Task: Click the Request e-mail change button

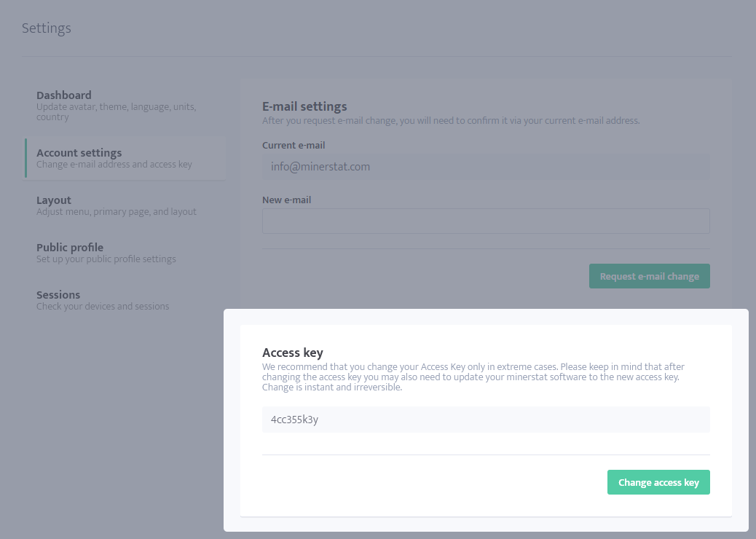Action: (649, 275)
